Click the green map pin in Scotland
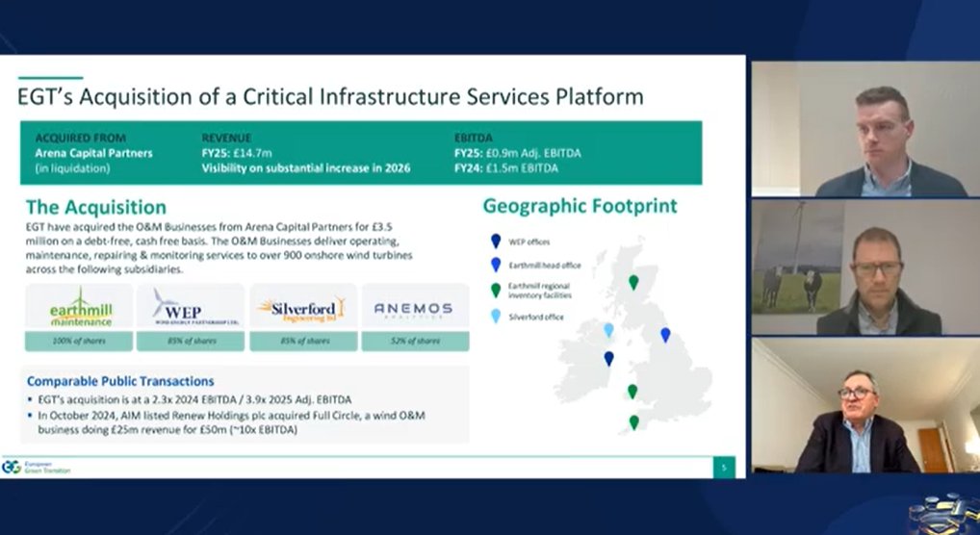980x535 pixels. (x=633, y=283)
